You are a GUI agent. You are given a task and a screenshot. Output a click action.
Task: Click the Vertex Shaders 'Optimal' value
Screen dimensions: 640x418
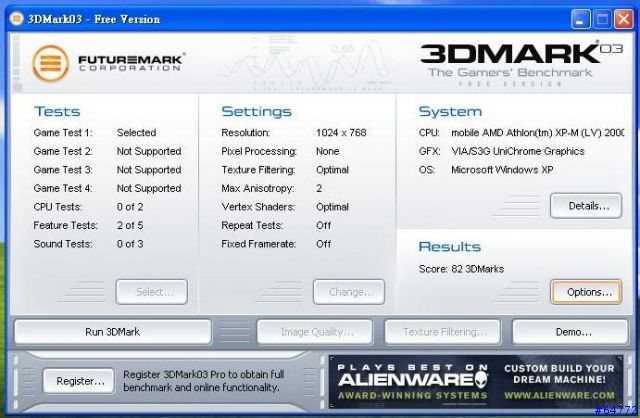[x=332, y=207]
